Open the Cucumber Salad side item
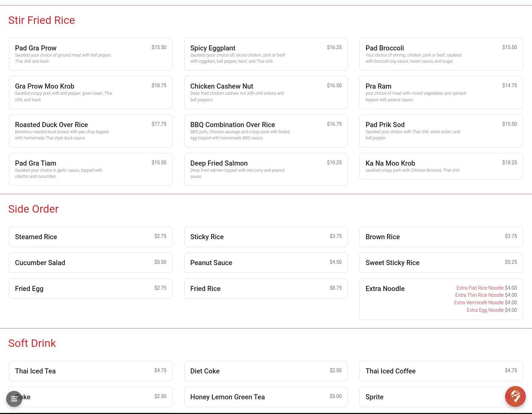Viewport: 532px width, 414px height. pyautogui.click(x=91, y=263)
